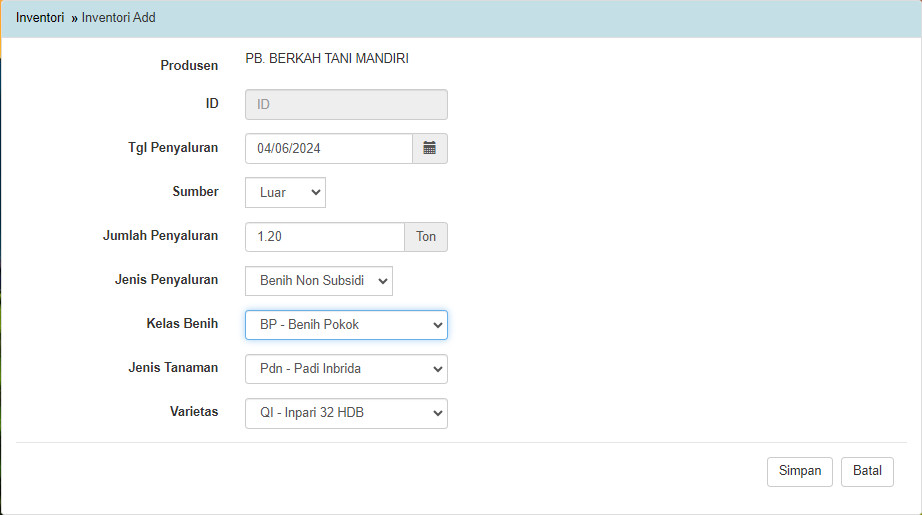Viewport: 922px width, 515px height.
Task: Click the Jumlah Penyaluran label
Action: [x=161, y=236]
